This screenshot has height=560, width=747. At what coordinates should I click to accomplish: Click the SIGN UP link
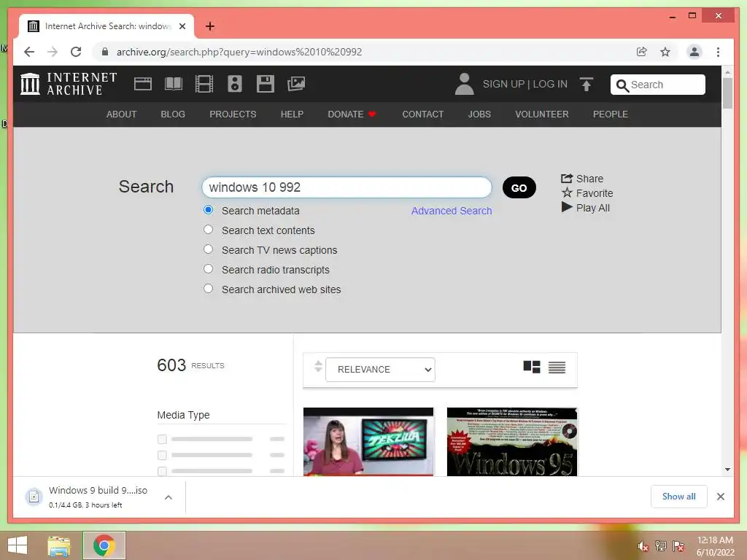coord(503,85)
